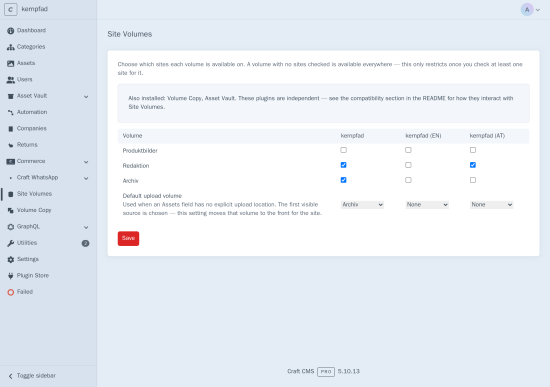Image resolution: width=550 pixels, height=387 pixels.
Task: Click the red Failed circle icon
Action: (x=11, y=292)
